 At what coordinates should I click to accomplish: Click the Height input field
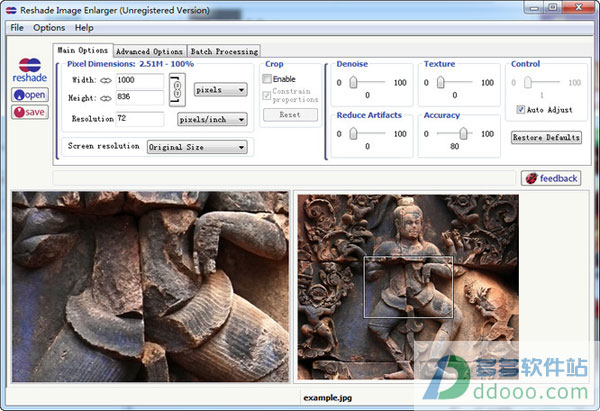(139, 97)
